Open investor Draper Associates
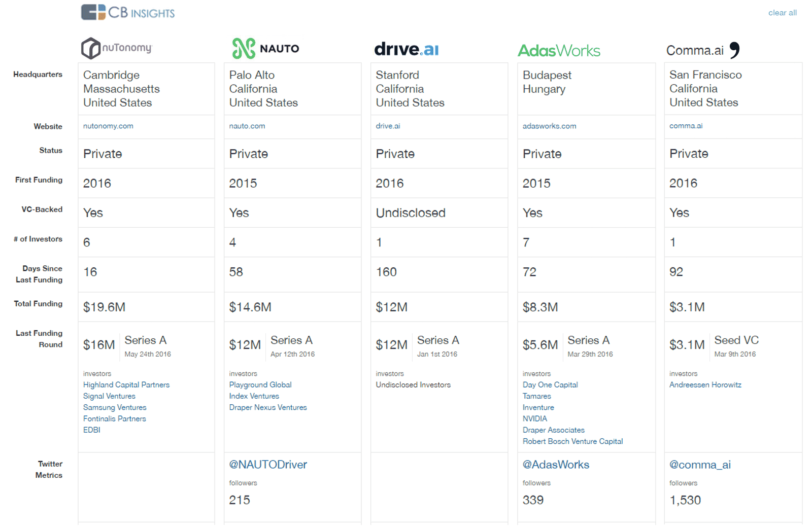812x529 pixels. (x=553, y=430)
